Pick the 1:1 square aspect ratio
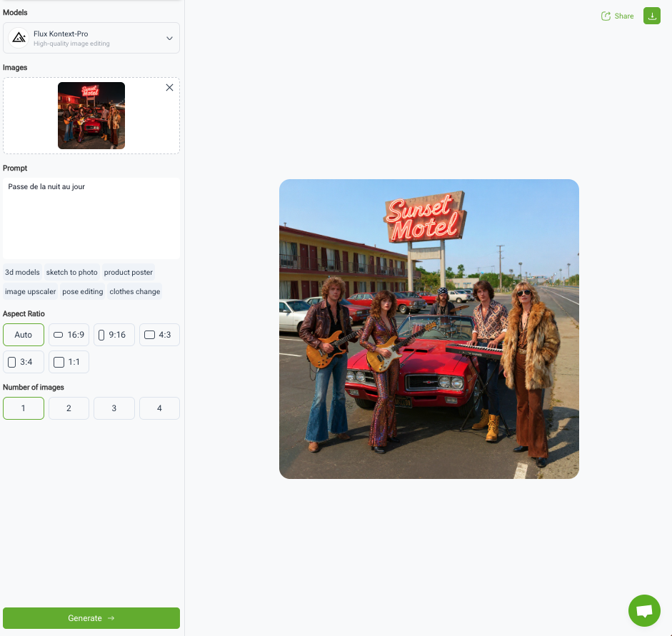 (x=69, y=362)
